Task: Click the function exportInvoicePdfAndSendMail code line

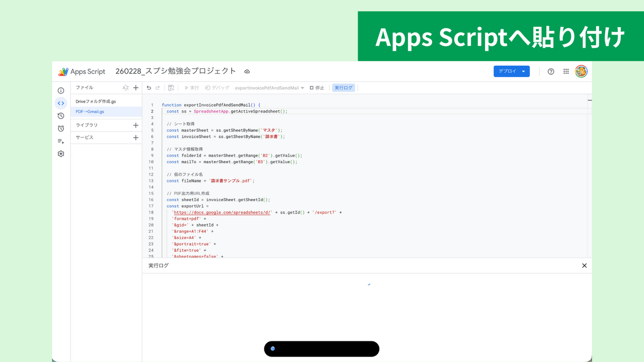Action: [211, 105]
